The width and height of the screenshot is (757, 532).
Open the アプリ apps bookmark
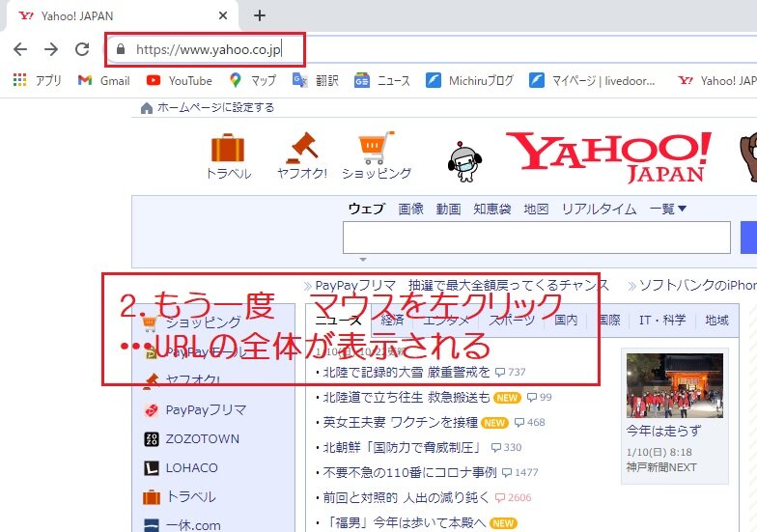(x=37, y=81)
